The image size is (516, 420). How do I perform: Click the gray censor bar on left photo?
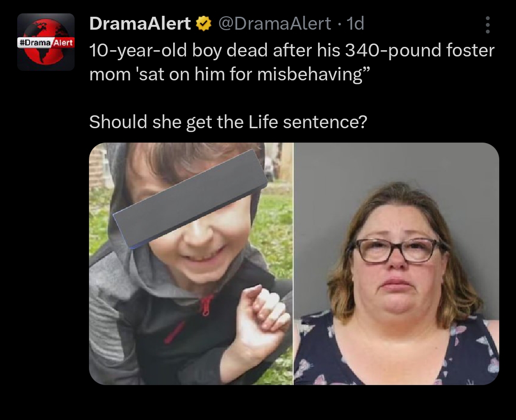tap(190, 198)
